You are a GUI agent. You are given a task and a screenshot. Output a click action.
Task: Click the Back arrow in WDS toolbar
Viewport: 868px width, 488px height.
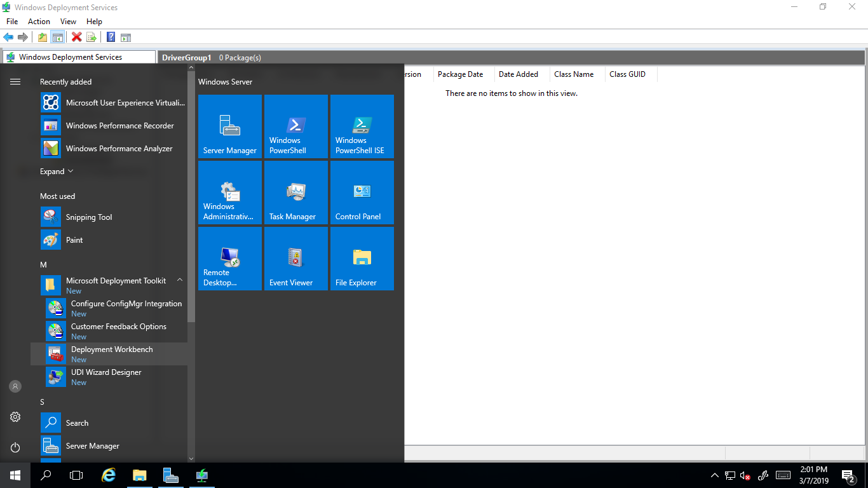(x=8, y=37)
